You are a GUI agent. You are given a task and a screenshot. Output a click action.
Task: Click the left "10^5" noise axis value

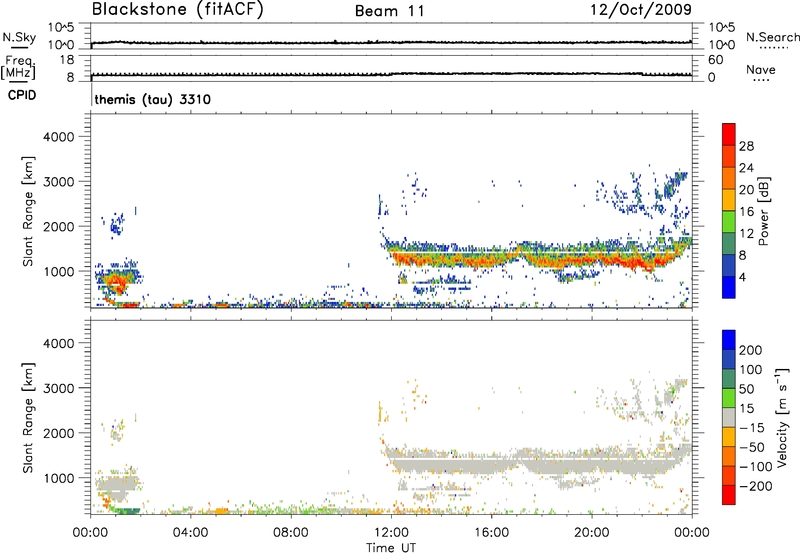[x=61, y=27]
